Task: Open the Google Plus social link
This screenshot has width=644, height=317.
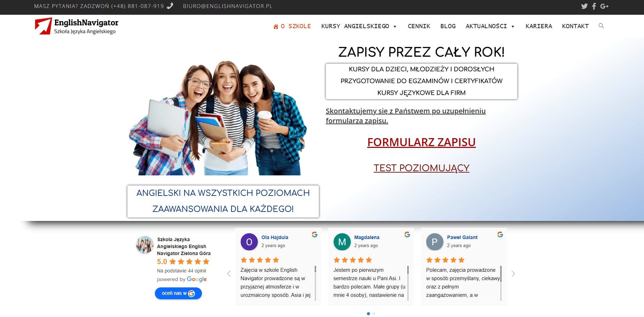Action: point(604,6)
